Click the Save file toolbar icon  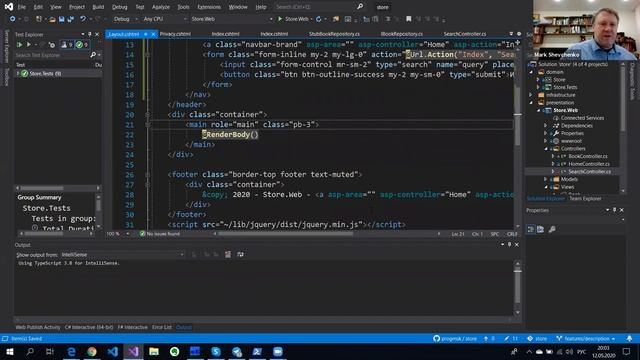pyautogui.click(x=61, y=19)
